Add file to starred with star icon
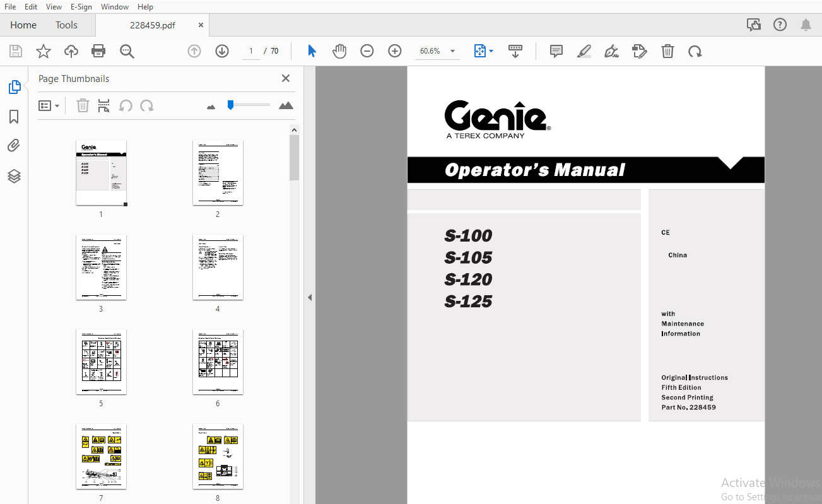Image resolution: width=822 pixels, height=504 pixels. (x=44, y=51)
